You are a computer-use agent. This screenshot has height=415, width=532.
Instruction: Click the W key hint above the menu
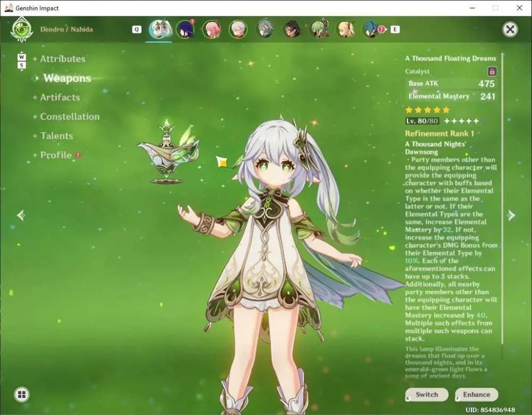tap(21, 57)
